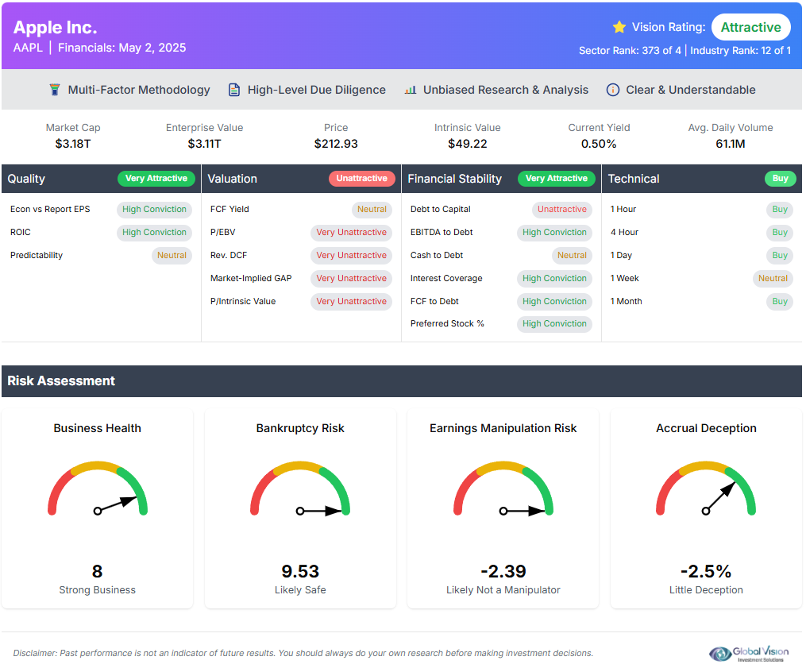Click the Intrinsic Value $49.22
The height and width of the screenshot is (672, 806).
pos(467,144)
